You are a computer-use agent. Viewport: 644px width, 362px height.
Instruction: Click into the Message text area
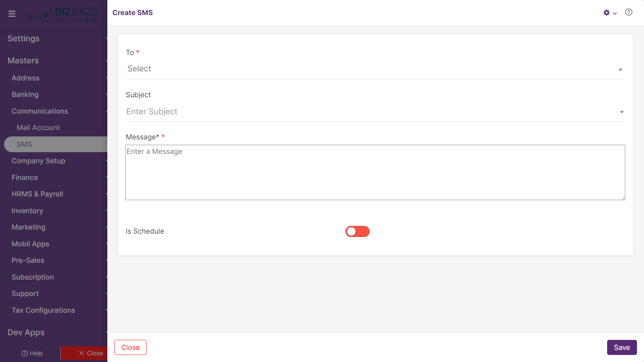pos(375,173)
